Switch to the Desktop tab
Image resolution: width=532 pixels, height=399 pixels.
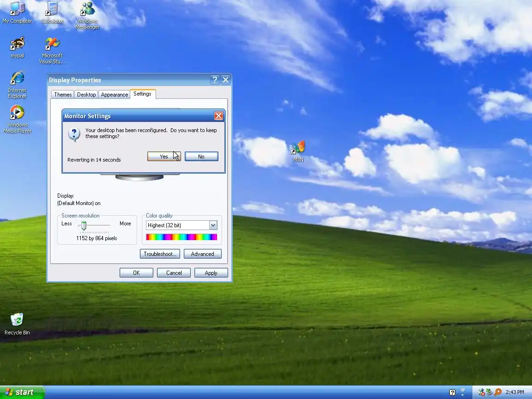point(86,95)
